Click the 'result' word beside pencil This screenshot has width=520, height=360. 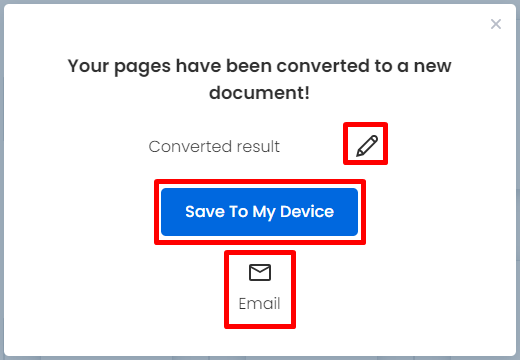(x=258, y=147)
